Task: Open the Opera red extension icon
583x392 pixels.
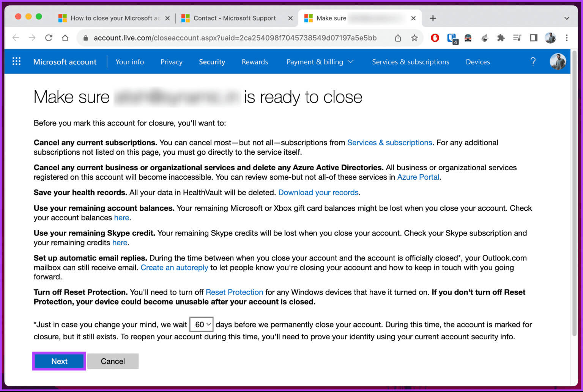Action: (x=435, y=38)
